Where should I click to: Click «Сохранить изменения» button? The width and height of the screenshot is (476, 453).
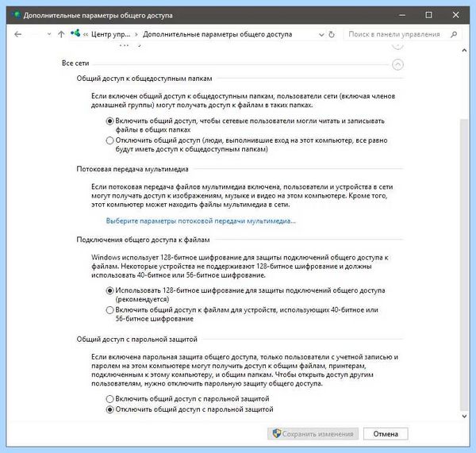pos(313,434)
